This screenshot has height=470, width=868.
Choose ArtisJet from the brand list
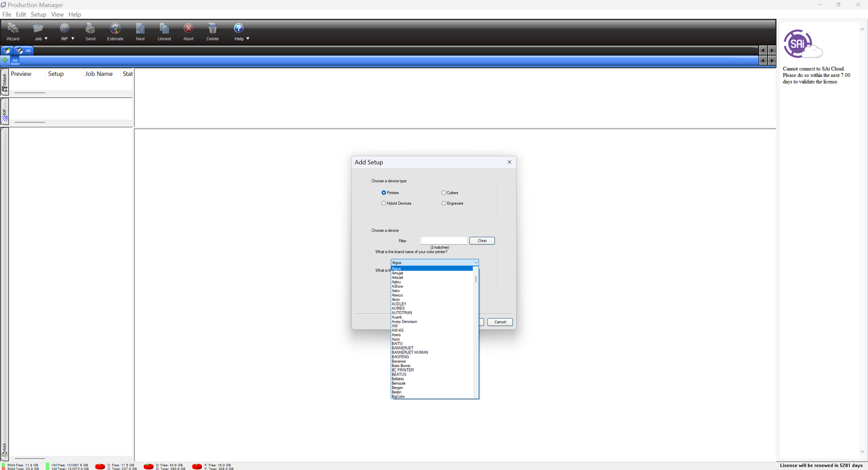[x=432, y=278]
